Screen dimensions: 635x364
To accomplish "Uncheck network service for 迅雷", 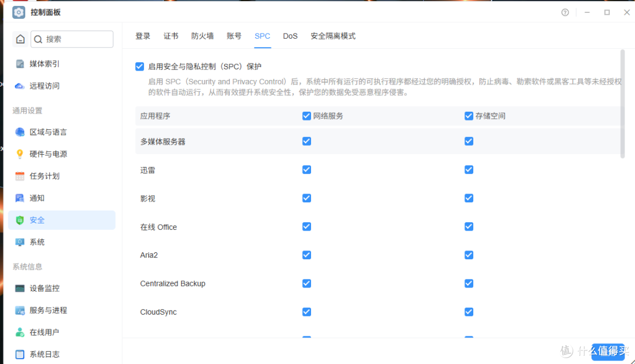I will click(306, 169).
